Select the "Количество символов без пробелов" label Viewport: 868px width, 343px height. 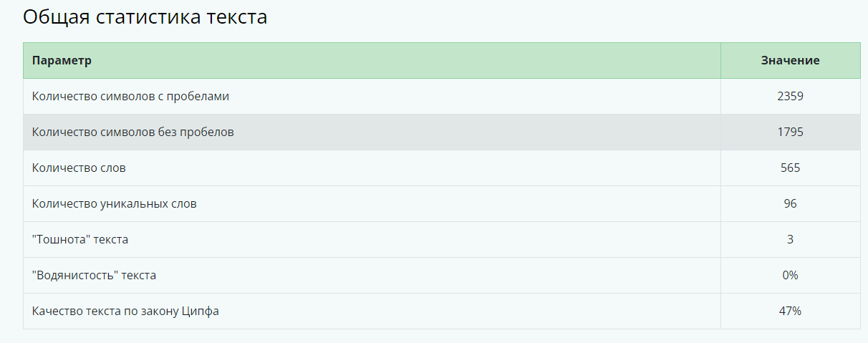coord(132,132)
